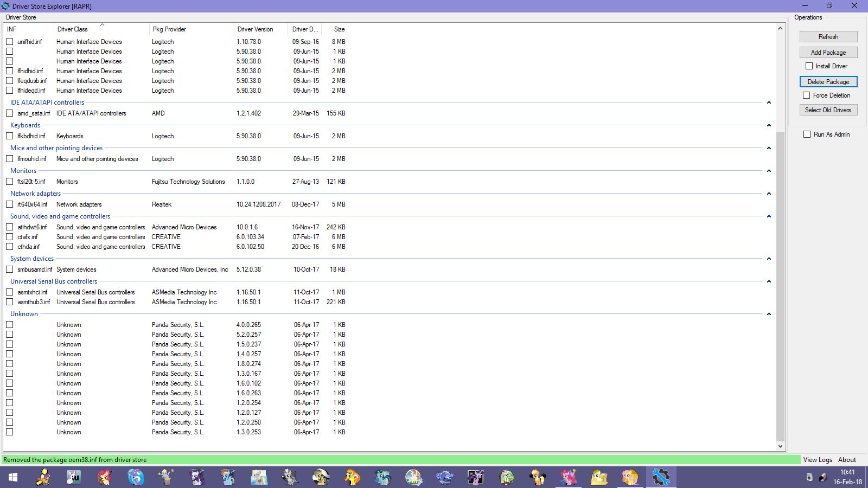The height and width of the screenshot is (488, 868).
Task: Tick the atihdwt6.inf checkbox
Action: (10, 227)
